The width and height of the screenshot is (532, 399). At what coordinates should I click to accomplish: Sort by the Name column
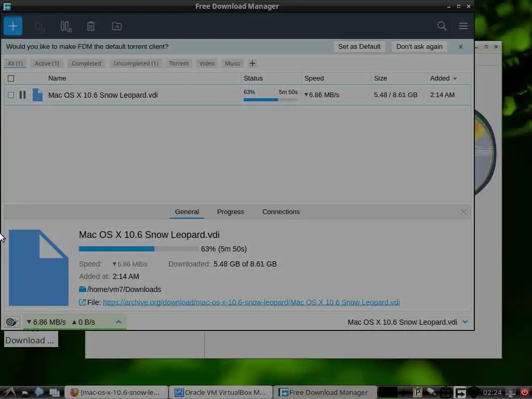142,78
